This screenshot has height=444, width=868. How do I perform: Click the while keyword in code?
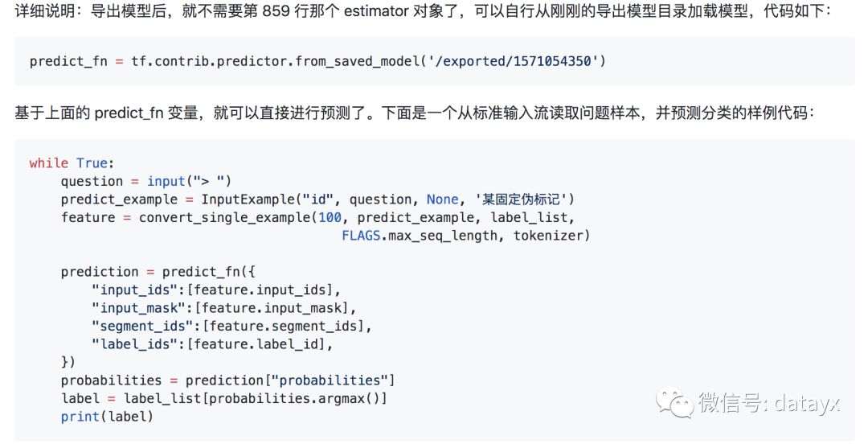point(49,163)
